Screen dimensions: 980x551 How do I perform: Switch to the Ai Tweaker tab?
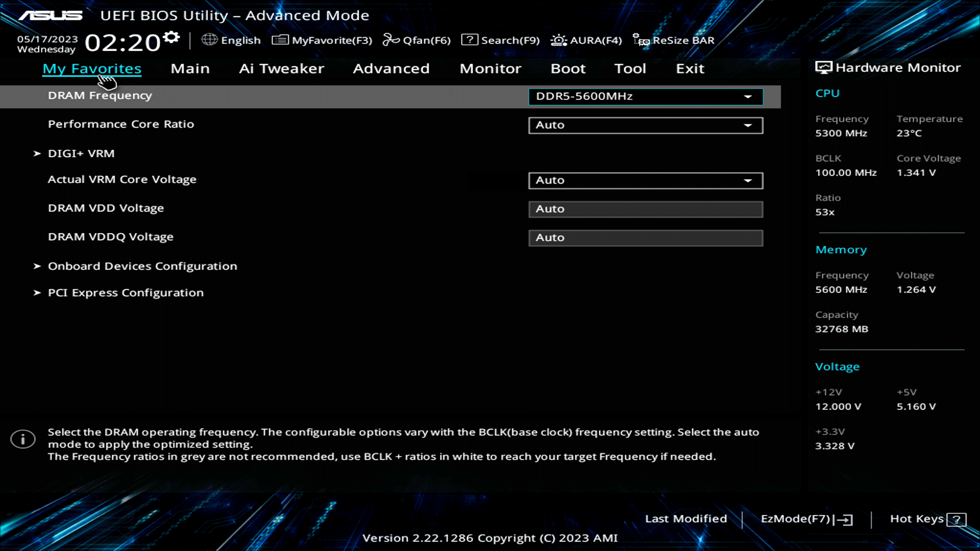[281, 68]
